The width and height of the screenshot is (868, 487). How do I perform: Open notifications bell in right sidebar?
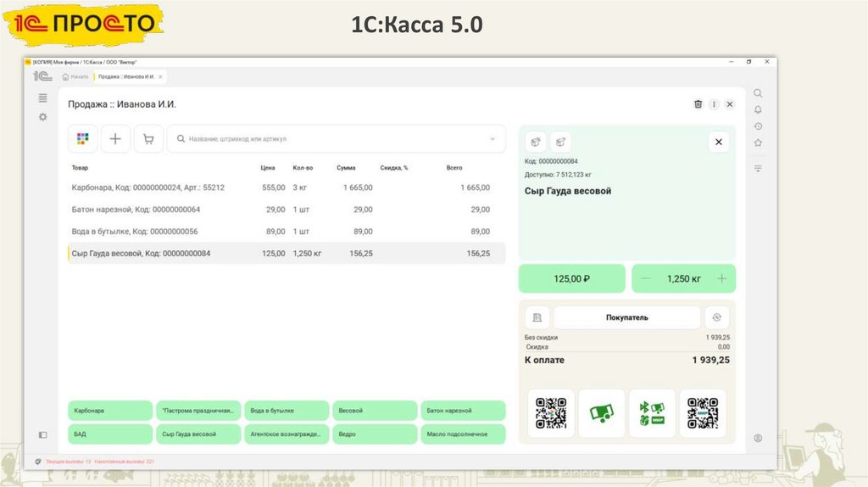[758, 109]
